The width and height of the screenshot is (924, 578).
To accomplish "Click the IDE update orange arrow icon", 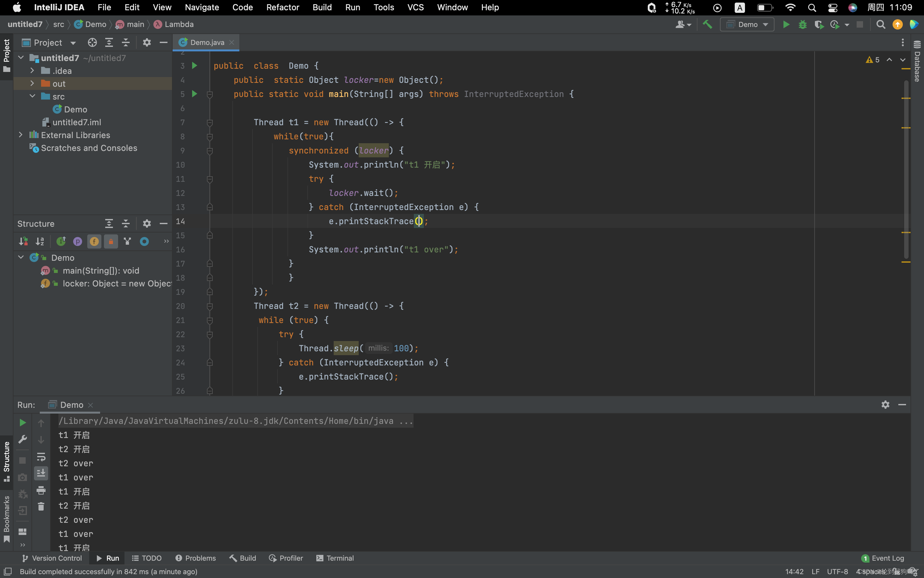I will [x=897, y=24].
